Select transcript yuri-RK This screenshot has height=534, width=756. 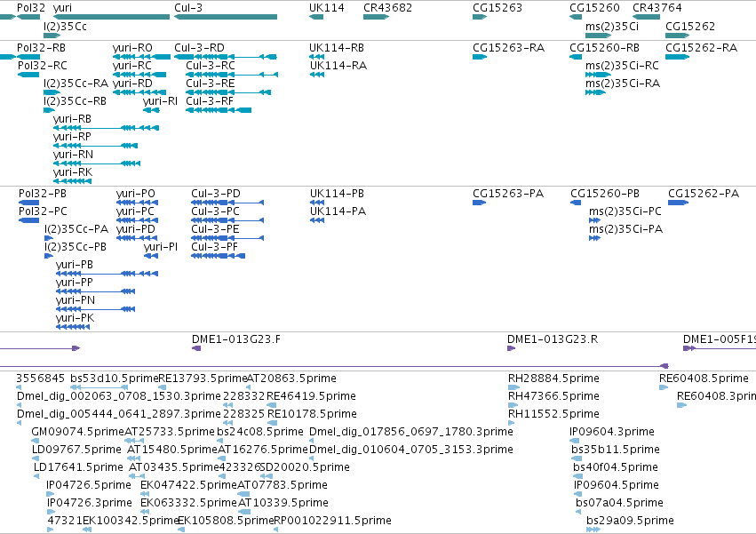click(x=72, y=182)
